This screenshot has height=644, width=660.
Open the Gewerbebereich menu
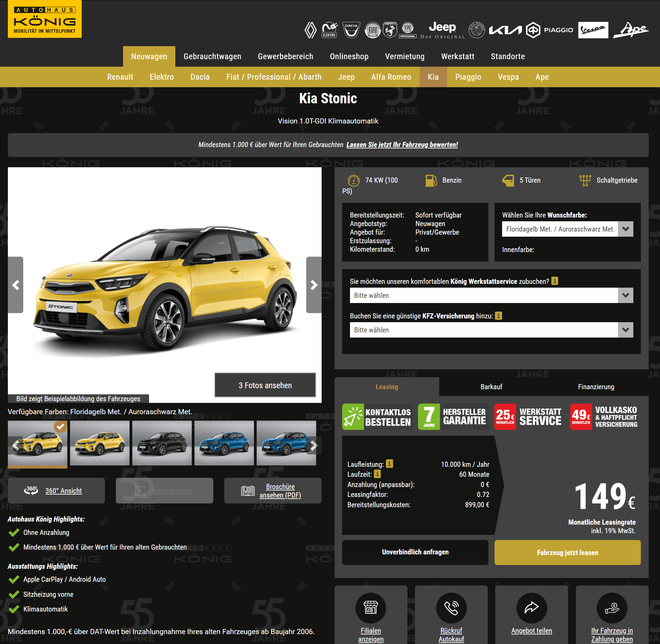(285, 56)
